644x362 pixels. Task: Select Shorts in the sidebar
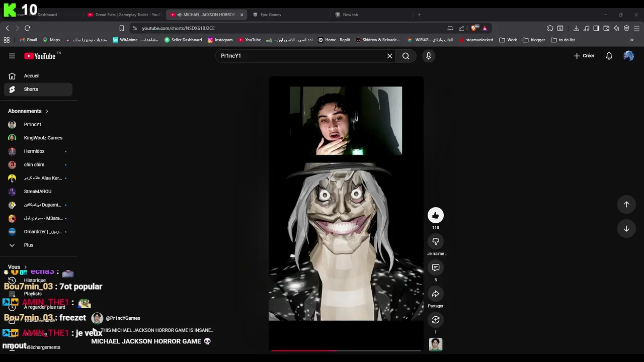[38, 89]
